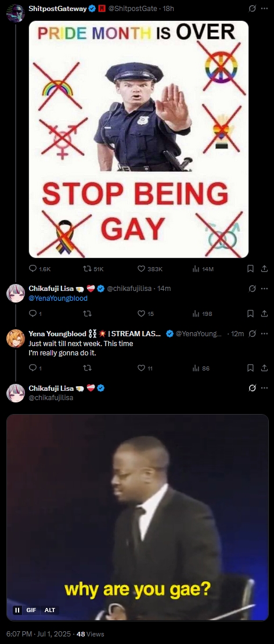Bookmark Yena Youngblood's reply
This screenshot has height=644, width=274.
tap(250, 368)
